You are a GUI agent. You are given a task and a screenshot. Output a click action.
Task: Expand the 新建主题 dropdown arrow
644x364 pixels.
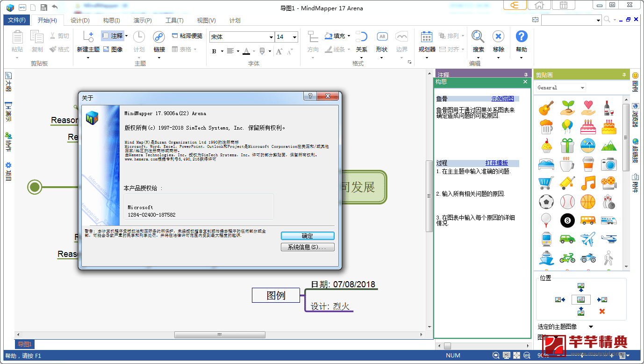click(x=88, y=58)
